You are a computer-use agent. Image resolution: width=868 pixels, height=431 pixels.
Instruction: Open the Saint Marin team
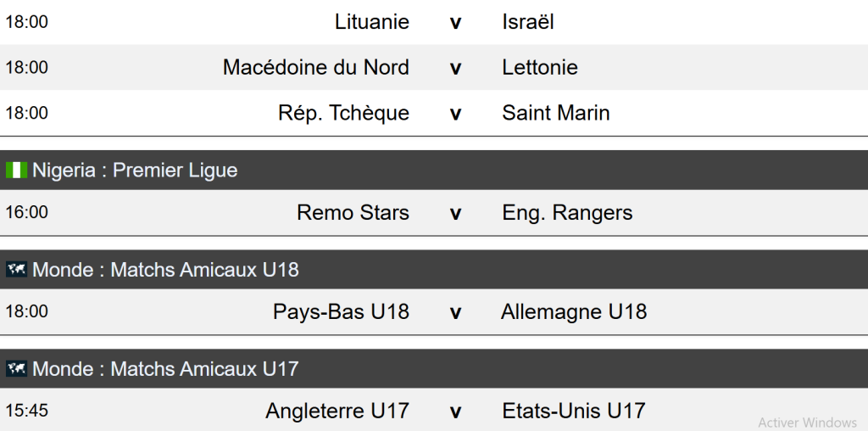click(556, 113)
